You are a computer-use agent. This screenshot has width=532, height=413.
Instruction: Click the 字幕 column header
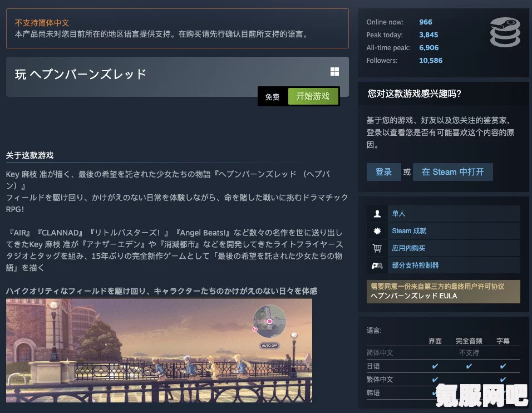(x=503, y=341)
